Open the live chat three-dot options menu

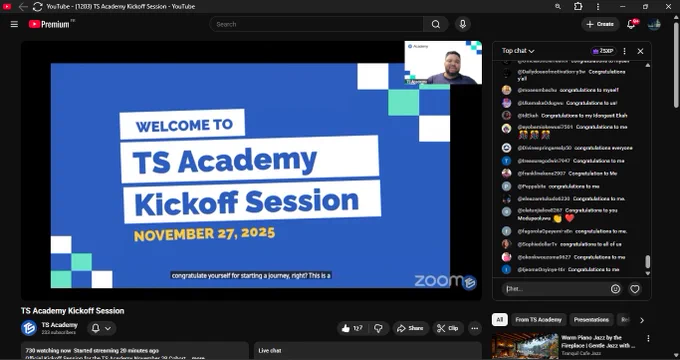tap(624, 51)
